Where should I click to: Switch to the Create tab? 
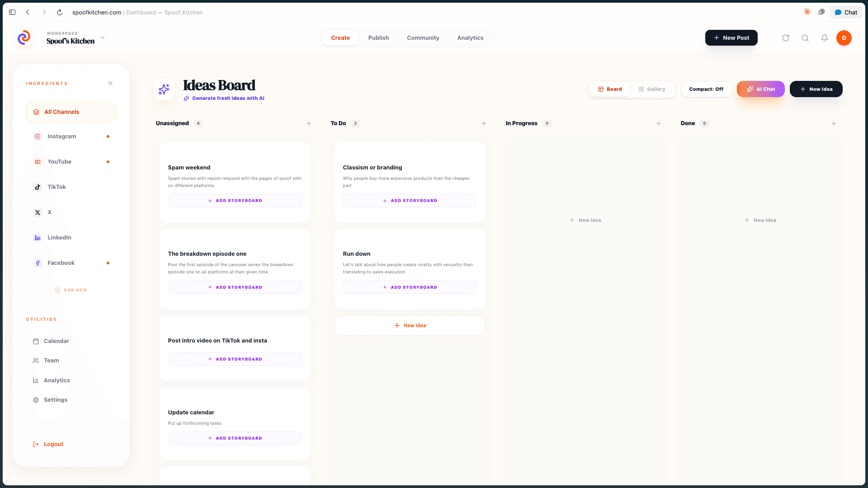(340, 38)
